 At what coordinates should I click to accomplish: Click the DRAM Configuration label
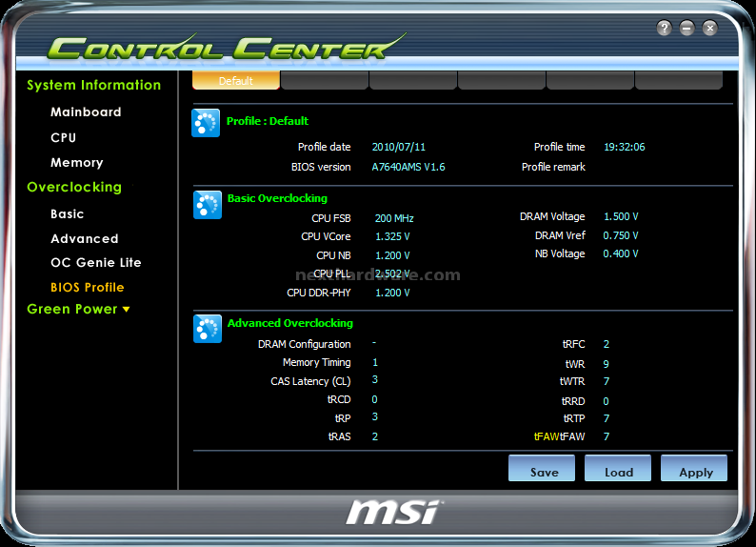coord(305,344)
